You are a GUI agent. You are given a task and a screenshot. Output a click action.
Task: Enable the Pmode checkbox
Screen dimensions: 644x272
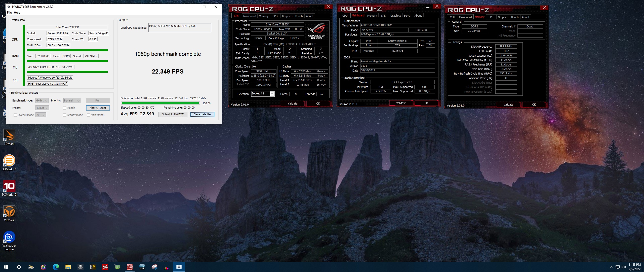pyautogui.click(x=64, y=108)
